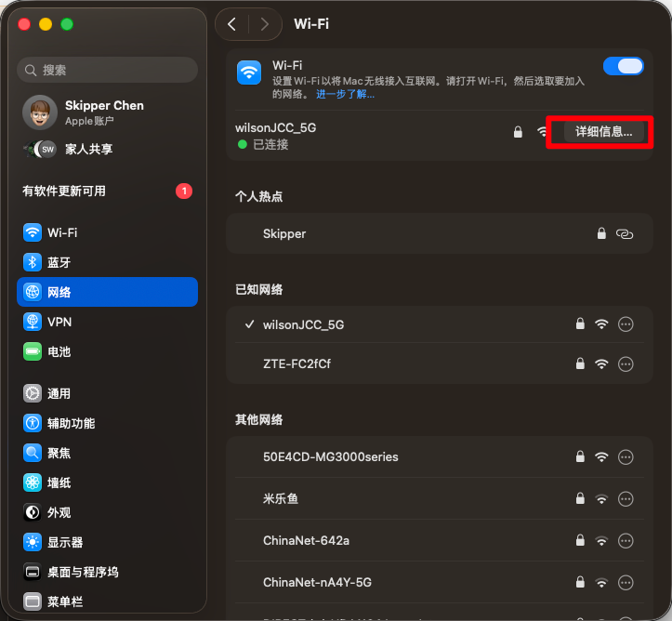Open more options for 50E4CD-MG3000series
Image resolution: width=672 pixels, height=621 pixels.
pos(626,456)
